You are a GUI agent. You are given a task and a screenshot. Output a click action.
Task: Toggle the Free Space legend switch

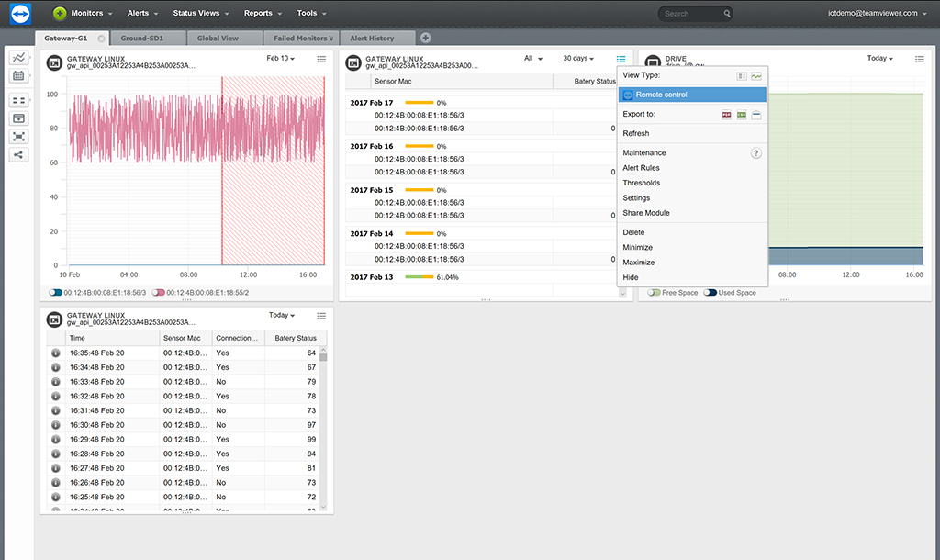(x=654, y=293)
